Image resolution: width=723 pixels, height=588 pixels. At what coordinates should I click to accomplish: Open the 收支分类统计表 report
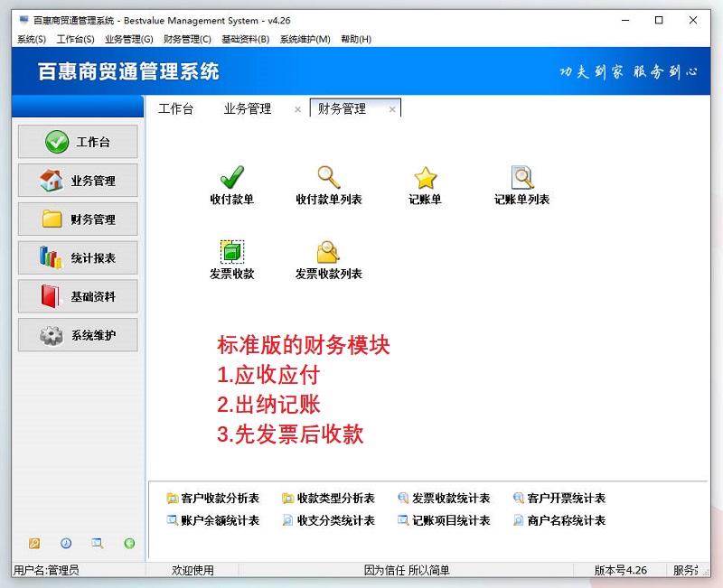click(x=328, y=521)
